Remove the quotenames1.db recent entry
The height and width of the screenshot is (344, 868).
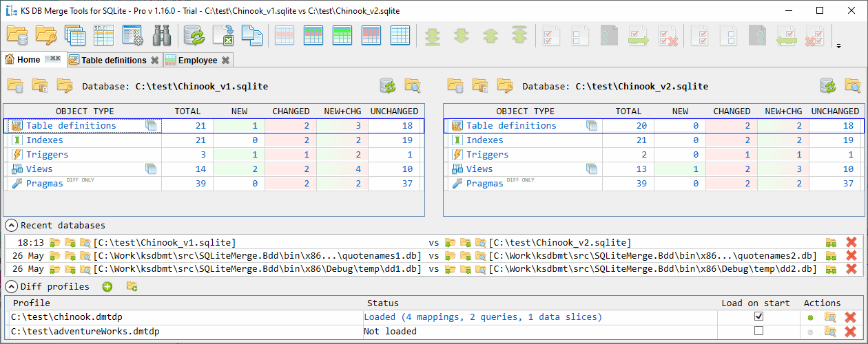(x=851, y=255)
